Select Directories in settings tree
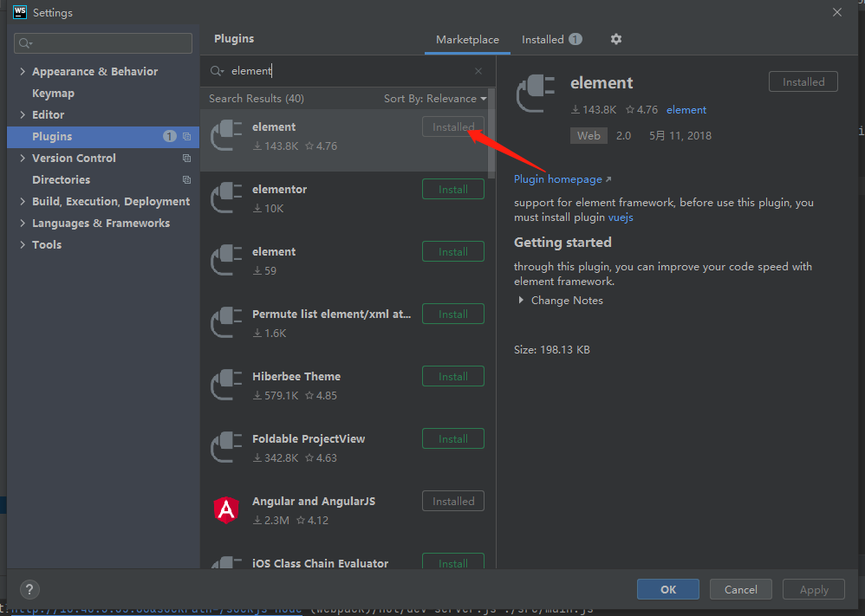The height and width of the screenshot is (616, 865). pyautogui.click(x=61, y=180)
